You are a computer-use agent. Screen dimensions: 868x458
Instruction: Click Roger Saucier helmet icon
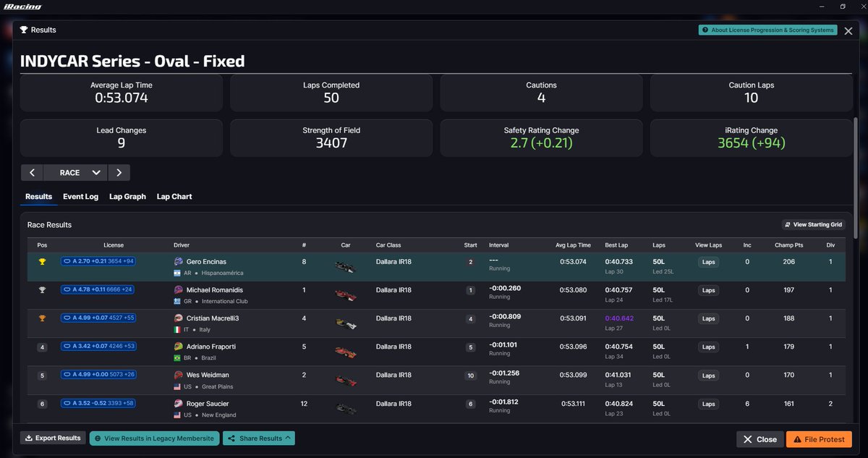point(179,403)
